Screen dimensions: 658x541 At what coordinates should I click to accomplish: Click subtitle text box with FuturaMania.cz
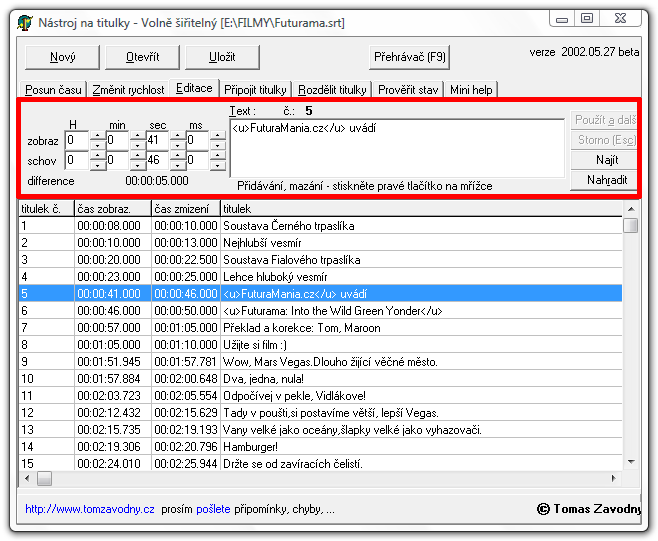click(397, 148)
